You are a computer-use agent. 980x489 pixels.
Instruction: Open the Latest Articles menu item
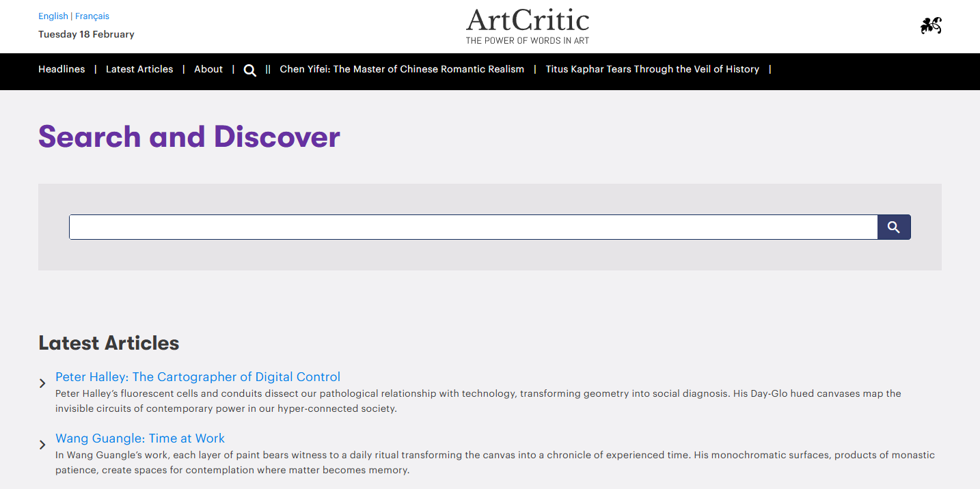[139, 69]
